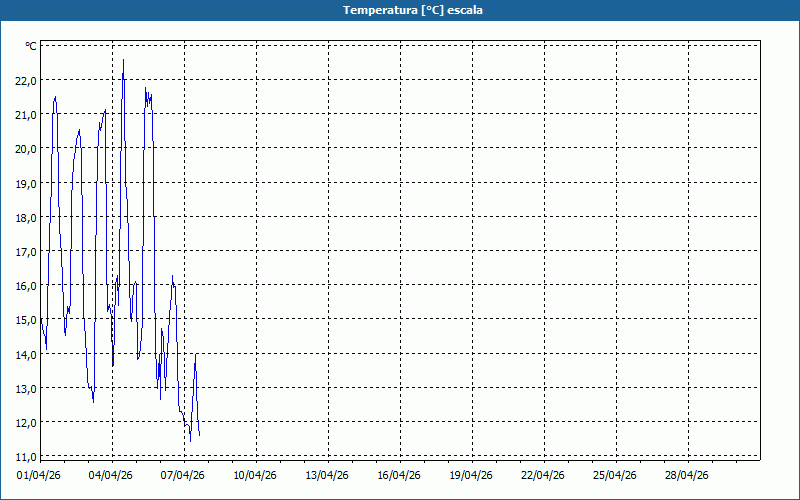Click the 19/04/26 date label
Image resolution: width=800 pixels, height=500 pixels.
[471, 476]
